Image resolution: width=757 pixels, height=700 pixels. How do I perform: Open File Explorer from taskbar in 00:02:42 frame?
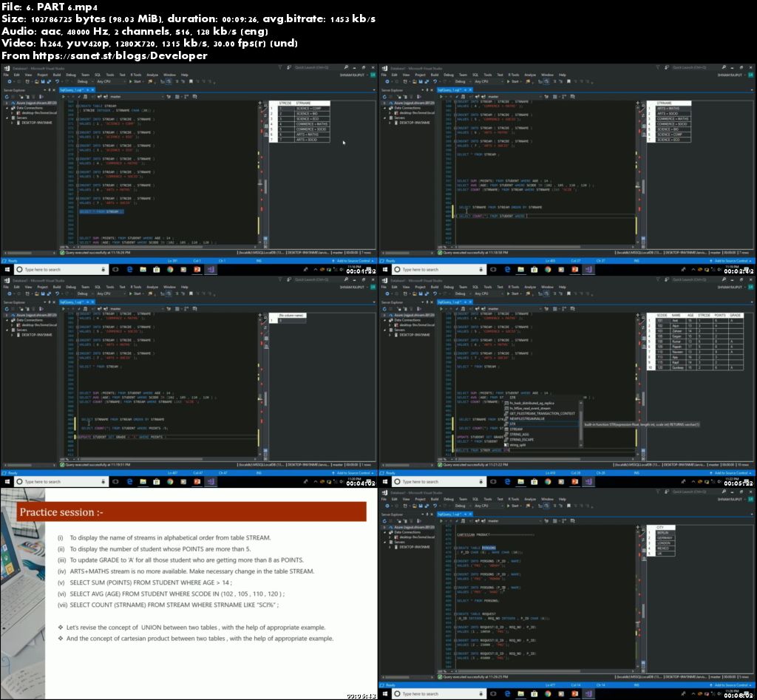[520, 269]
